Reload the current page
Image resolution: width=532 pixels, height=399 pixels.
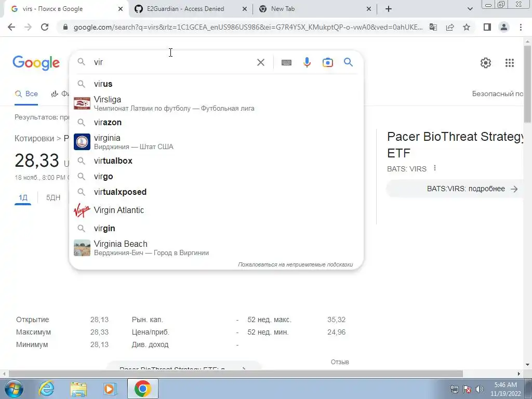tap(45, 27)
